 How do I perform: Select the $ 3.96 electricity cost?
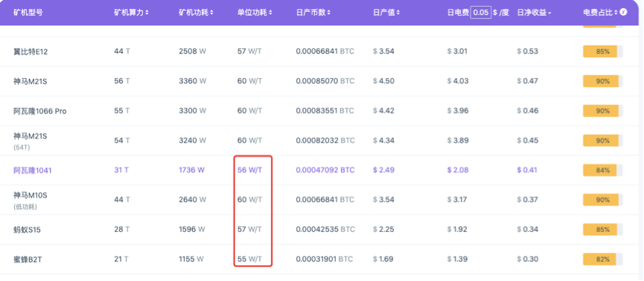[x=458, y=111]
